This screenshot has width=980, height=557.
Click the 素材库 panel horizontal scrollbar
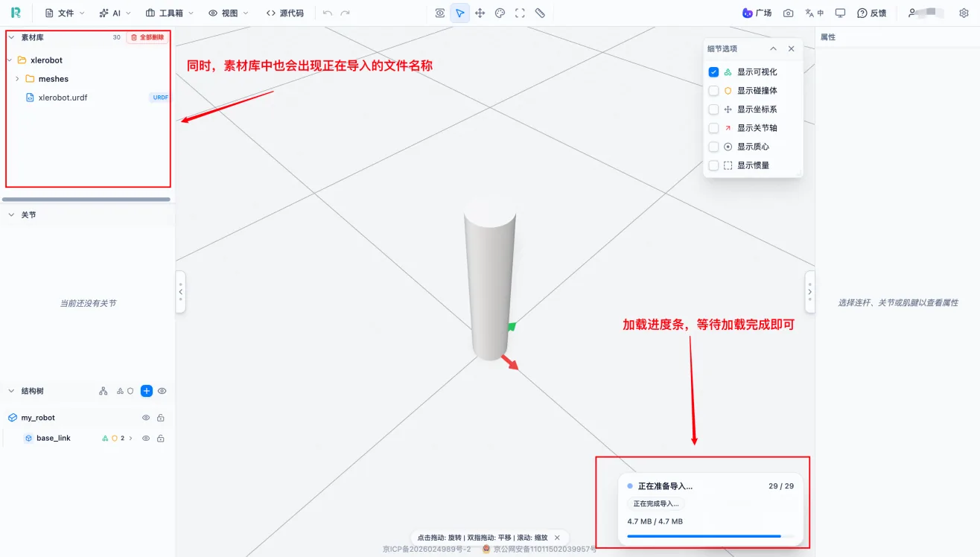(x=86, y=199)
